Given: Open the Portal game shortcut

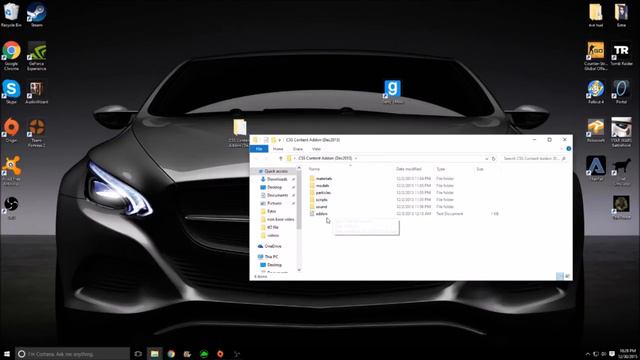Looking at the screenshot, I should [x=621, y=91].
